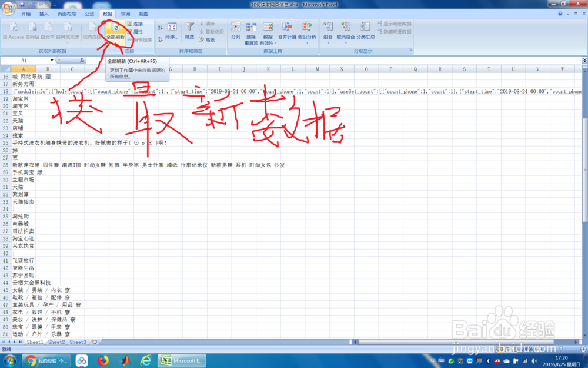Click Group (组合) in outline section
The width and height of the screenshot is (588, 368).
point(328,32)
